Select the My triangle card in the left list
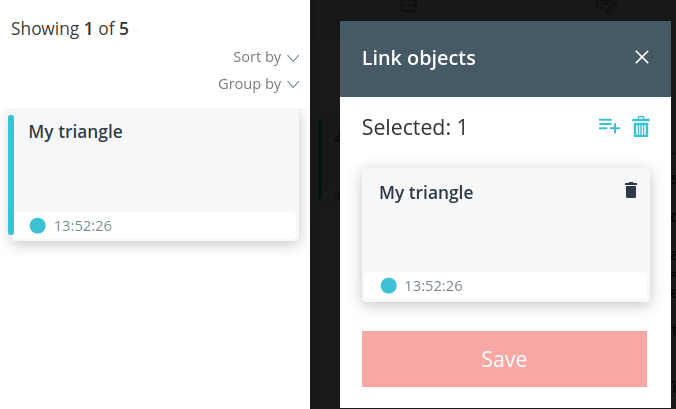 click(154, 175)
